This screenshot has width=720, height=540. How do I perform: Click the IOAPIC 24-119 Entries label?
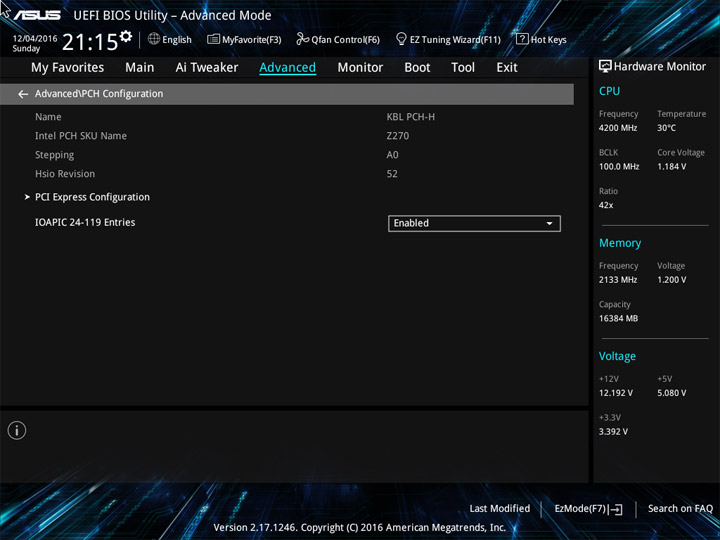pos(85,222)
